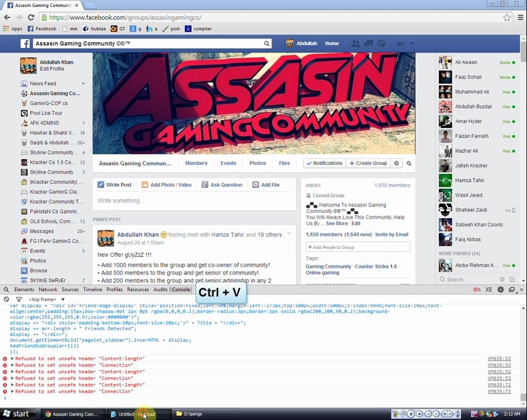This screenshot has width=527, height=420.
Task: Open the group settings gear icon
Action: (x=396, y=163)
